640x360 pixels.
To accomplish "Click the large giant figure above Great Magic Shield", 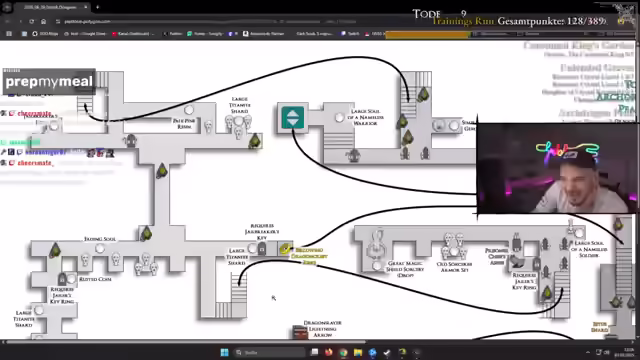I will (377, 244).
